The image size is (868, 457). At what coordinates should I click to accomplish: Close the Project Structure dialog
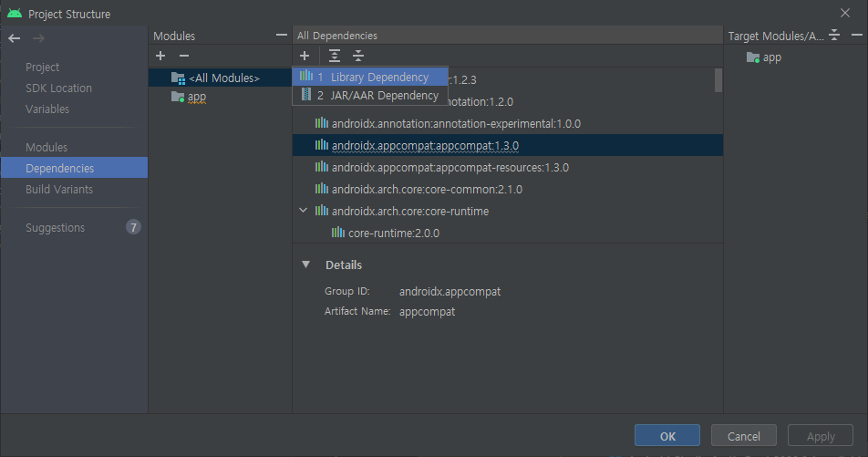tap(844, 13)
